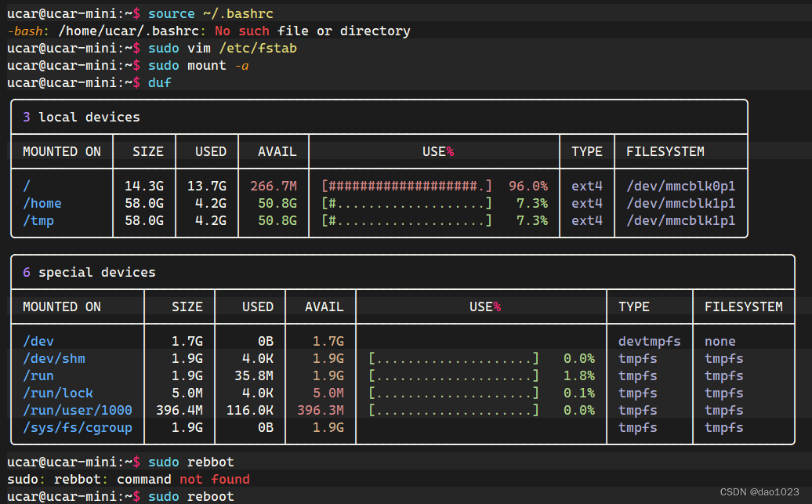Click the /home mount point
This screenshot has width=812, height=504.
click(42, 204)
